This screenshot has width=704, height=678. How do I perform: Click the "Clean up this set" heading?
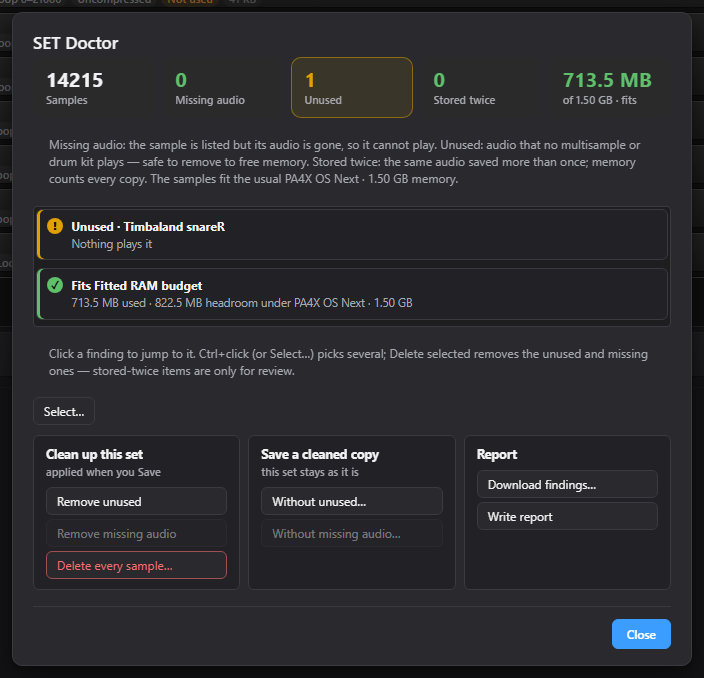[x=94, y=454]
